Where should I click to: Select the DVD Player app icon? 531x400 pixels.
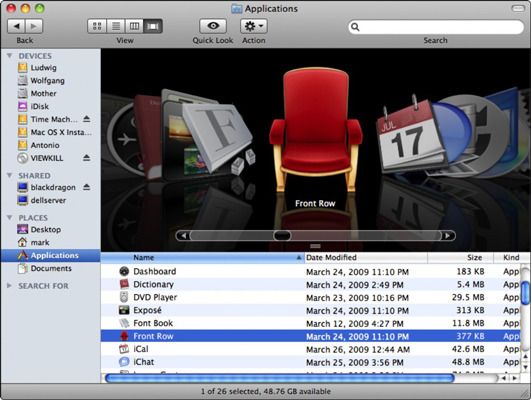pyautogui.click(x=124, y=297)
